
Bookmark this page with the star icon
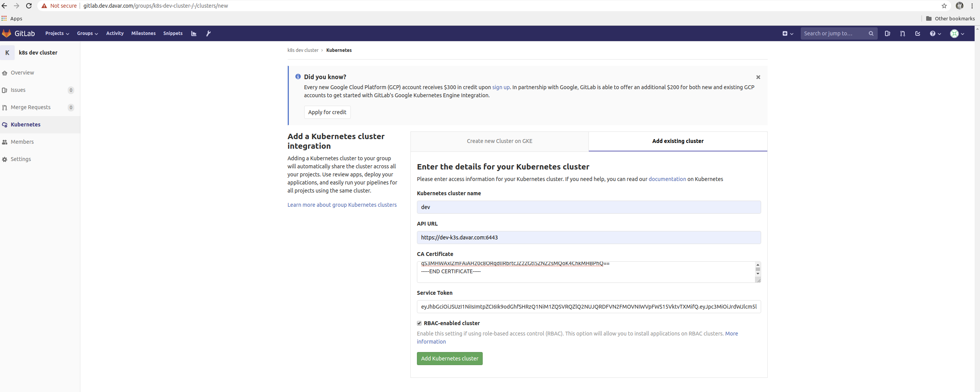tap(944, 6)
